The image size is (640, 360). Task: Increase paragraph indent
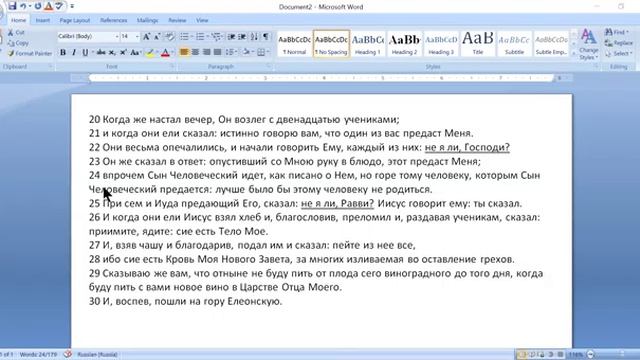[x=242, y=37]
